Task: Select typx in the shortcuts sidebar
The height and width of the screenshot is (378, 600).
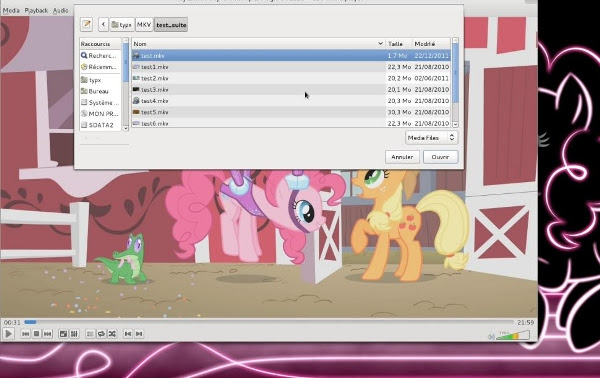Action: click(x=99, y=80)
